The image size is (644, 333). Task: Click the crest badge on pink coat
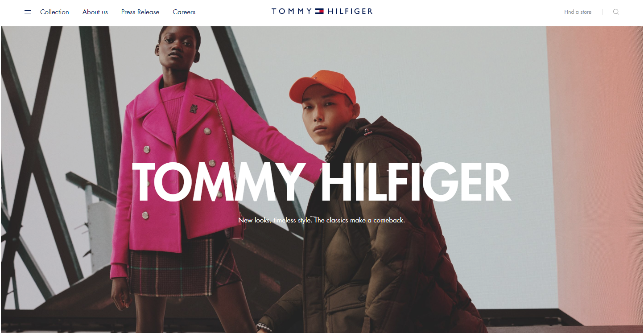click(194, 108)
